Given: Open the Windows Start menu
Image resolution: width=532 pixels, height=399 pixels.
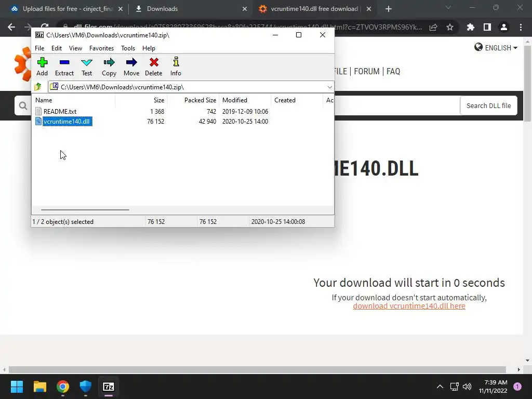Looking at the screenshot, I should [17, 387].
